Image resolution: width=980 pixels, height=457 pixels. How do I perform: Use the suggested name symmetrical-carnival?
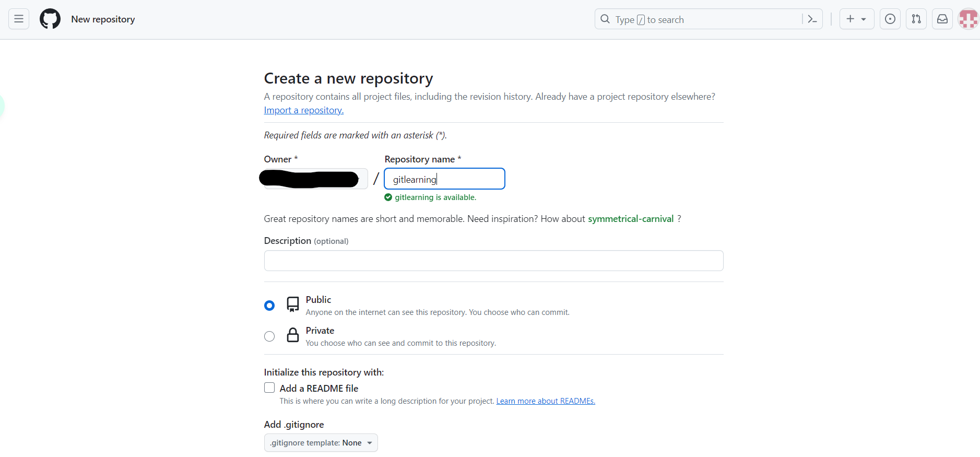[630, 219]
